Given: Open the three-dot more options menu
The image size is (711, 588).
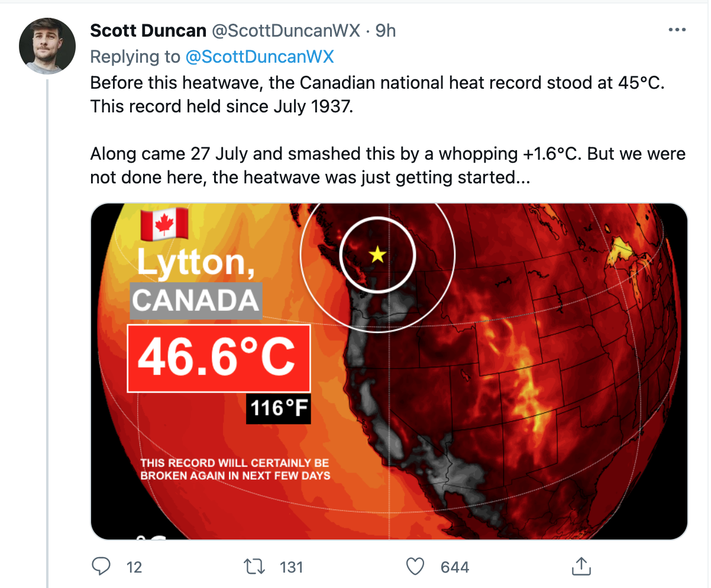Looking at the screenshot, I should tap(677, 30).
